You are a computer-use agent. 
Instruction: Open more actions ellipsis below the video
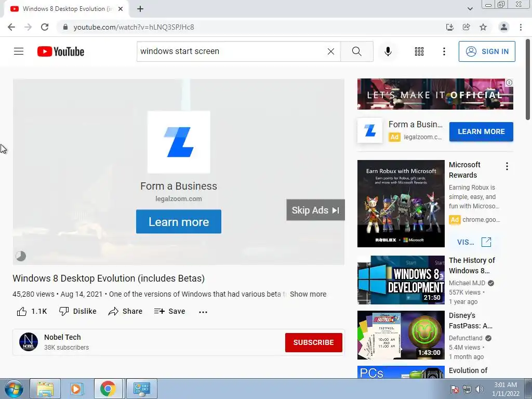pos(203,312)
